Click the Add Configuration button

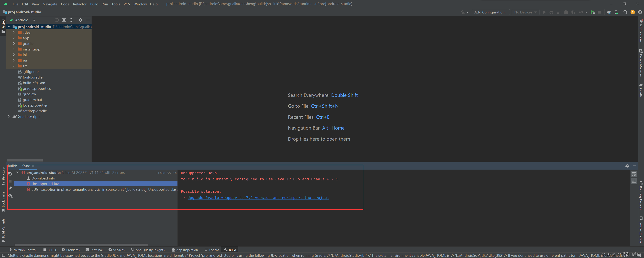pos(490,12)
